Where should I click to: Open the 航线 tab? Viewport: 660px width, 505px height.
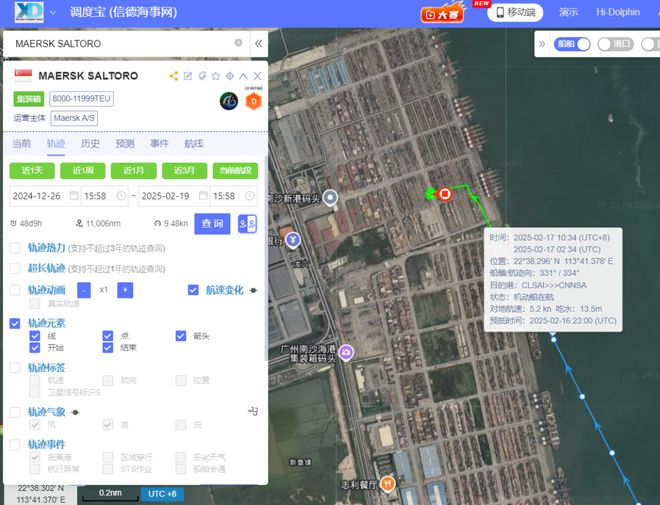tap(194, 144)
